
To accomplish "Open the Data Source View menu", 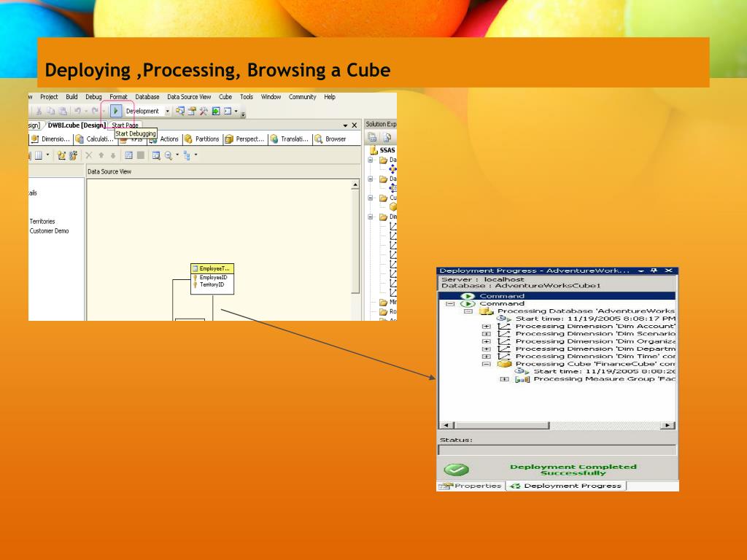I will [x=189, y=97].
